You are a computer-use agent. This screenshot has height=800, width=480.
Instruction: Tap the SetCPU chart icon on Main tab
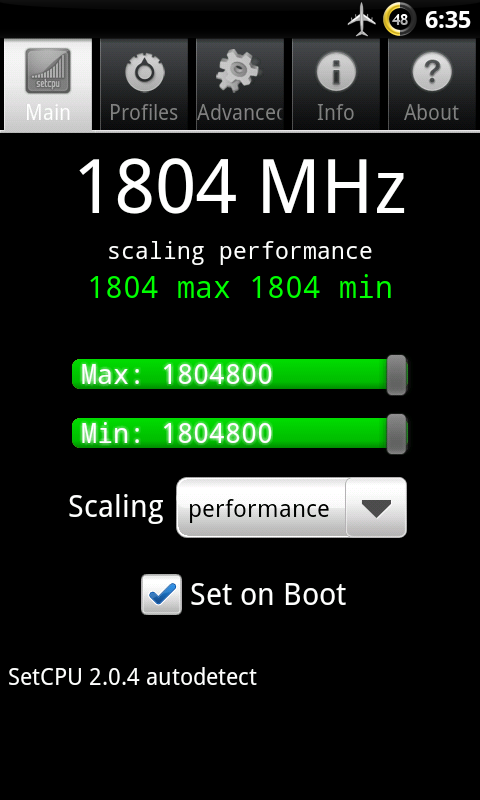coord(48,70)
